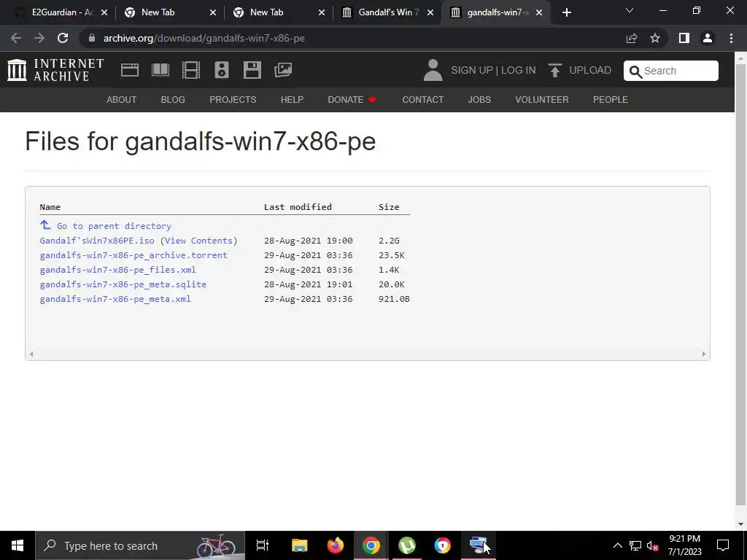Open the Images icon in Archive navbar
This screenshot has width=747, height=560.
point(283,70)
